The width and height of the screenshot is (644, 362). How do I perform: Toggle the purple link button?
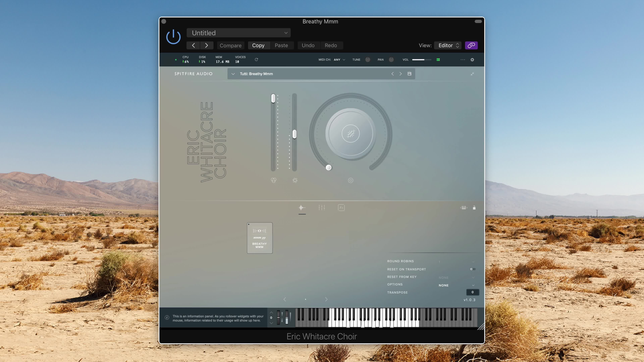[x=471, y=45]
